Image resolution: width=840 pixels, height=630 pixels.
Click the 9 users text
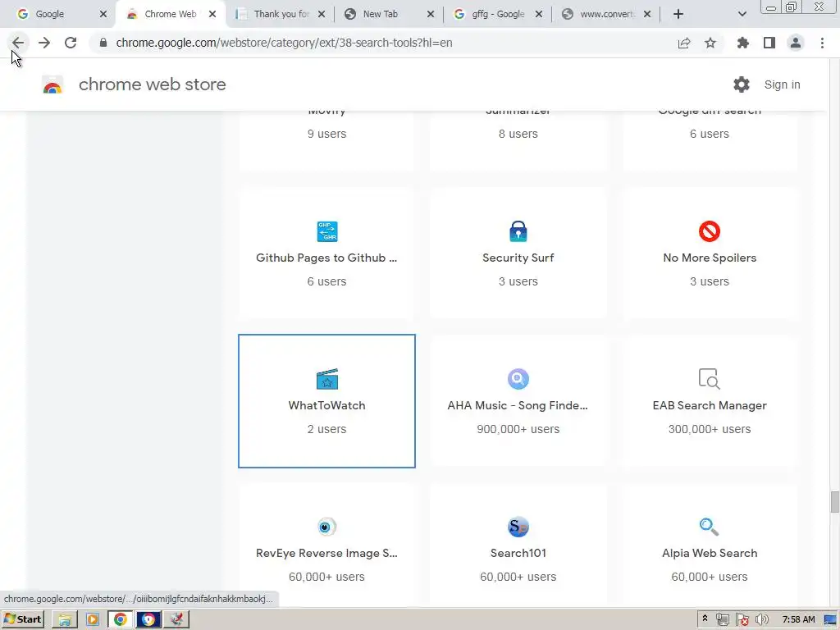point(326,134)
